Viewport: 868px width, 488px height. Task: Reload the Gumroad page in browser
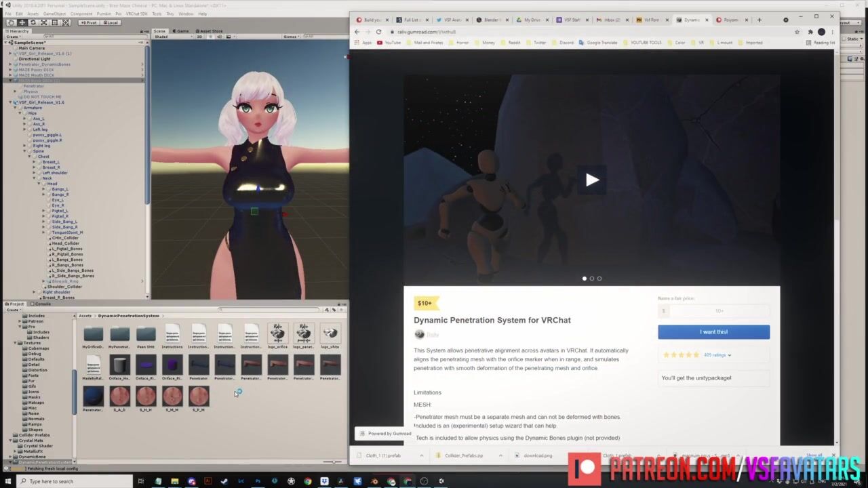pos(378,32)
